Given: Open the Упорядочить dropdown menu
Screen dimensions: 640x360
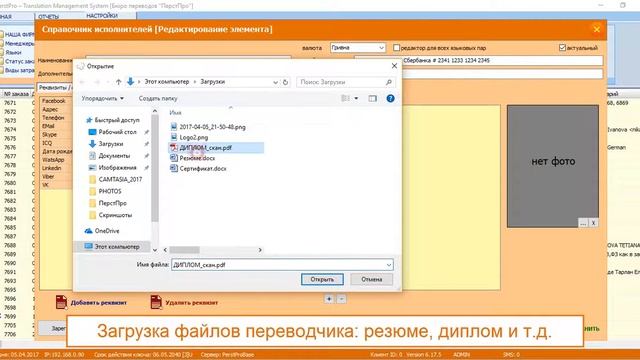Looking at the screenshot, I should pos(102,98).
